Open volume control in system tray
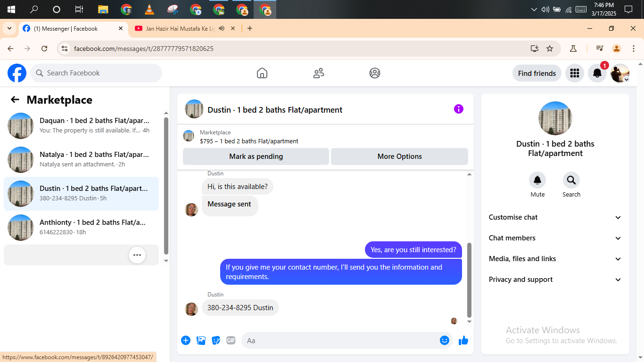Screen dimensions: 644x362 coord(545,9)
